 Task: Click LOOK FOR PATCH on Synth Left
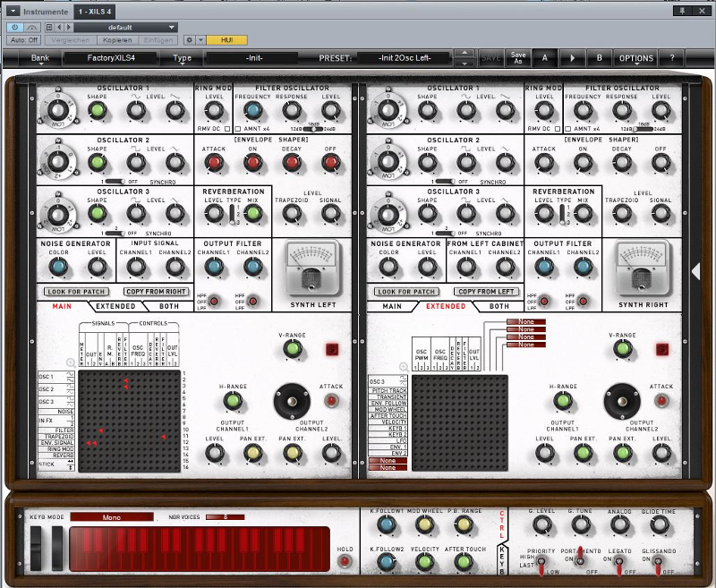77,292
